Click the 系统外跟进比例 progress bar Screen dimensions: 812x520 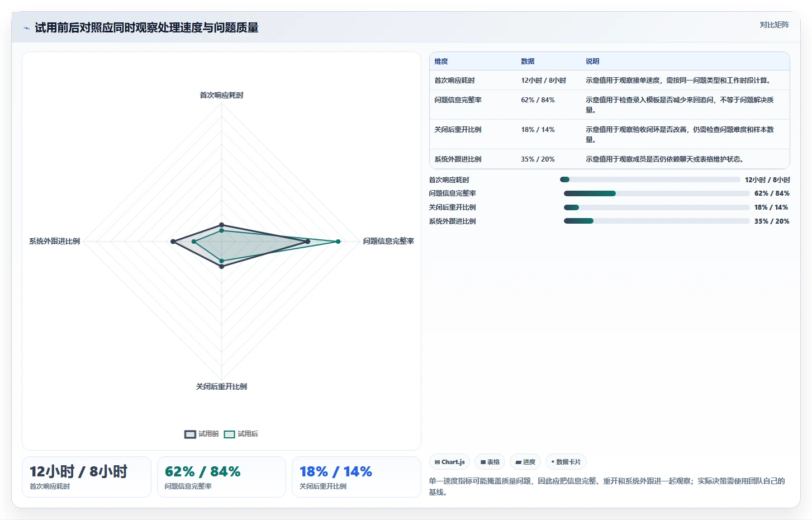pyautogui.click(x=657, y=221)
